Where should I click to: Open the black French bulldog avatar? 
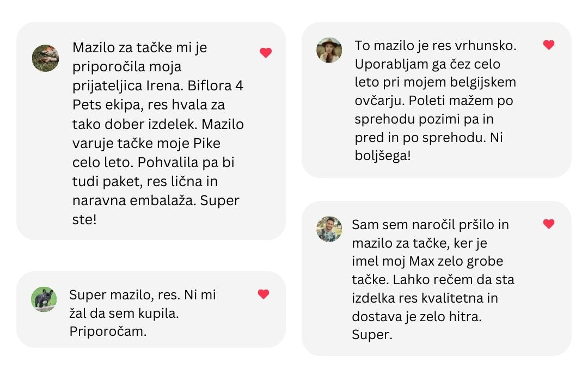tap(44, 299)
